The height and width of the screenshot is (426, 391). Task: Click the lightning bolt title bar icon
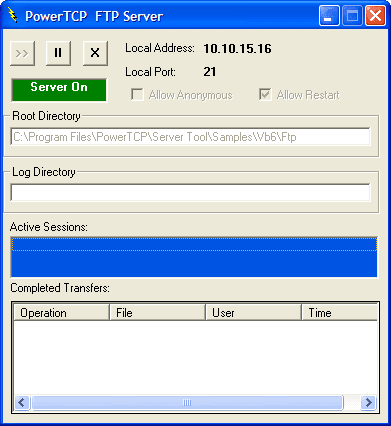[13, 15]
